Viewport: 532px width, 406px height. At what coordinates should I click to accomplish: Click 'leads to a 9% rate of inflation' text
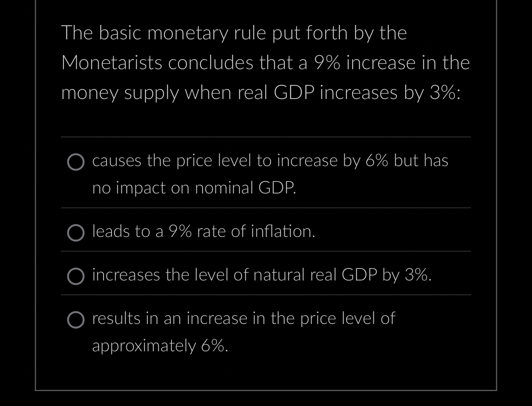(203, 232)
